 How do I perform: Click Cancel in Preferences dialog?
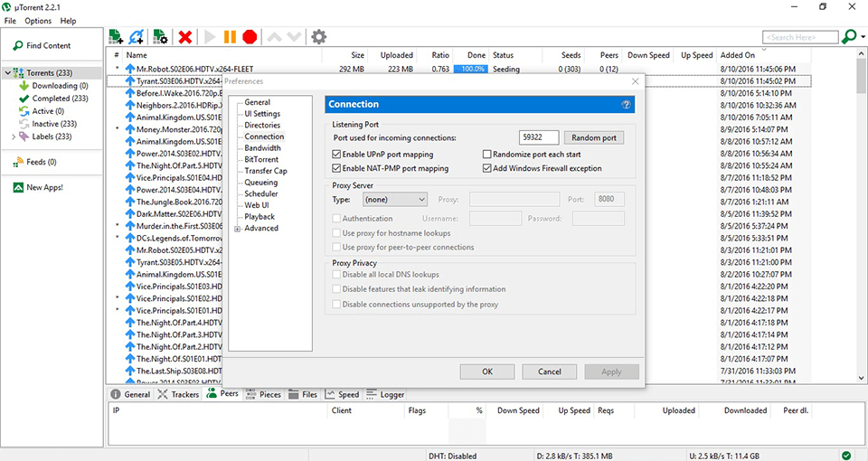(550, 372)
